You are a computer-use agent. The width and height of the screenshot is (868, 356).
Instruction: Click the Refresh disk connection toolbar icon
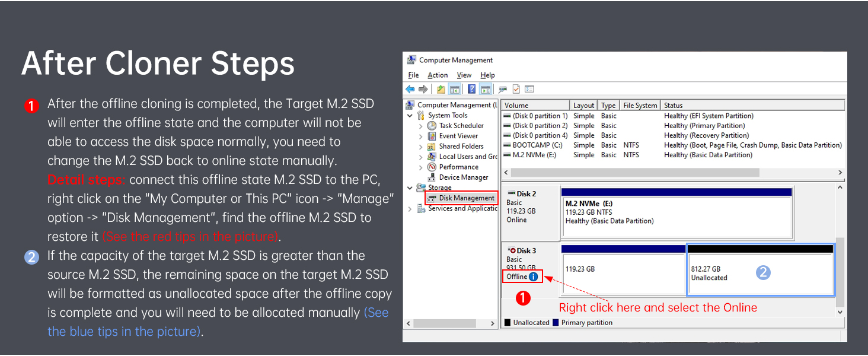[x=502, y=89]
